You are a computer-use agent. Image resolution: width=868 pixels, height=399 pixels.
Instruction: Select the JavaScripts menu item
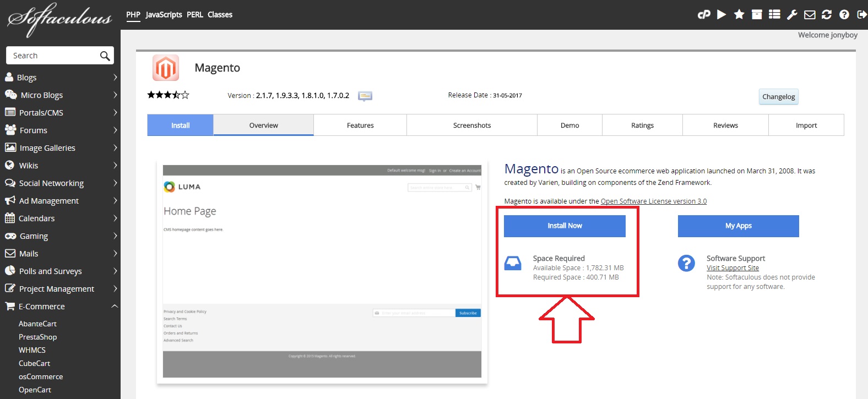(164, 15)
